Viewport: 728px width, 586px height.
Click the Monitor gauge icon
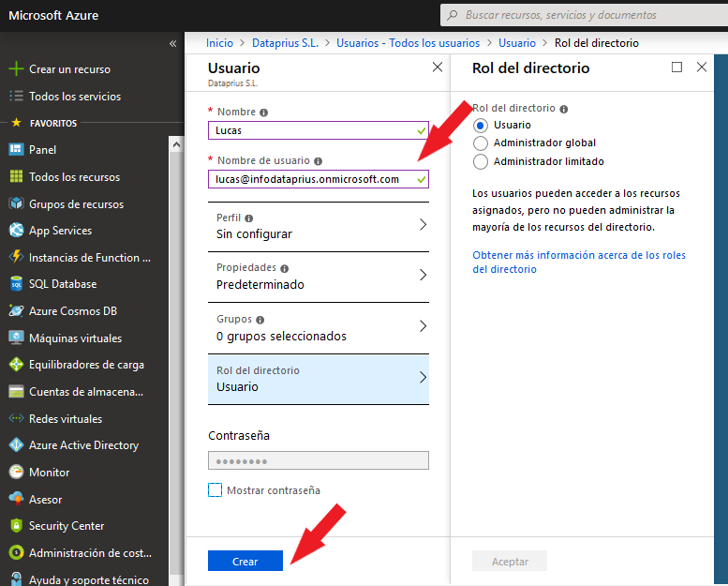(x=16, y=473)
